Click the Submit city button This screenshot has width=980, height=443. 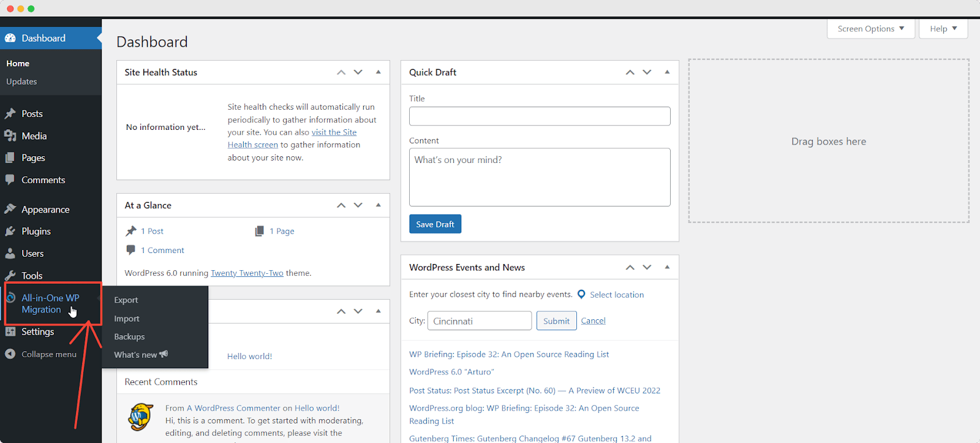[556, 320]
